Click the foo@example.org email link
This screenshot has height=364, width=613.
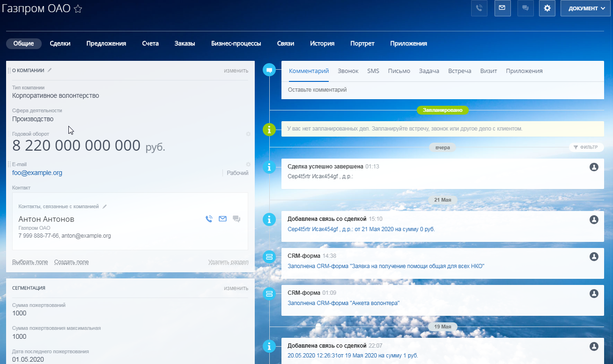tap(37, 173)
